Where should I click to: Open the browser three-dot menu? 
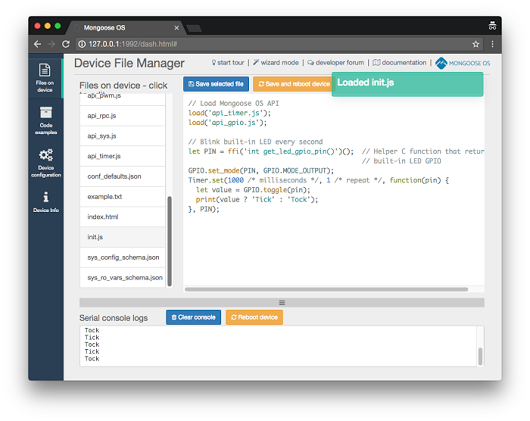[492, 44]
